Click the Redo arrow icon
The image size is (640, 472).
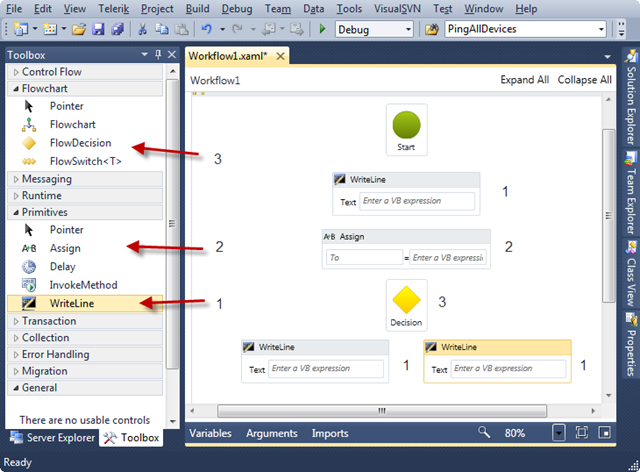coord(237,29)
